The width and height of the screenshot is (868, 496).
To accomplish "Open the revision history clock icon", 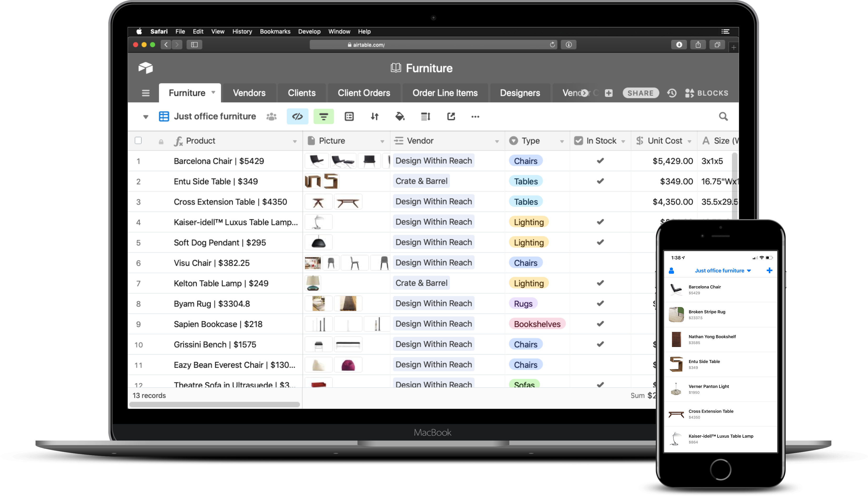I will 672,93.
